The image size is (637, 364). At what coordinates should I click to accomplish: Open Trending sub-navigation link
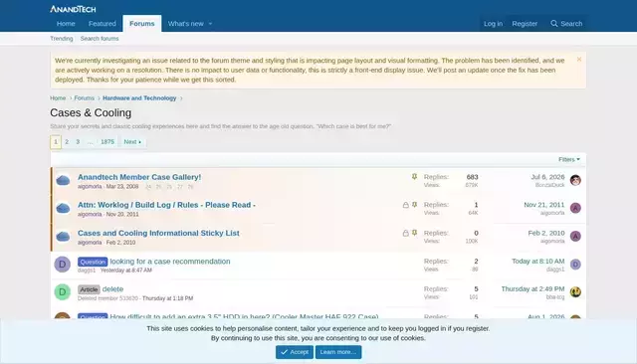(x=62, y=39)
